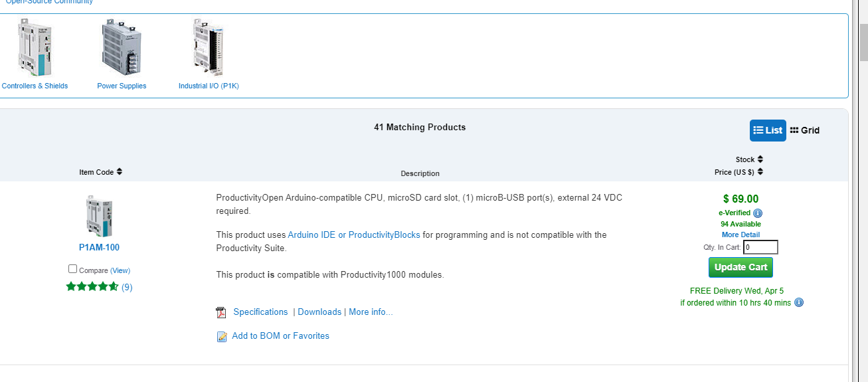The height and width of the screenshot is (382, 868).
Task: Click Controllers & Shields link
Action: pos(35,86)
